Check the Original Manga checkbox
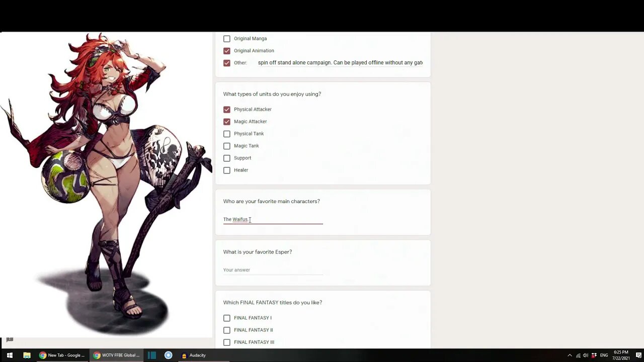Viewport: 644px width, 362px height. pyautogui.click(x=227, y=39)
